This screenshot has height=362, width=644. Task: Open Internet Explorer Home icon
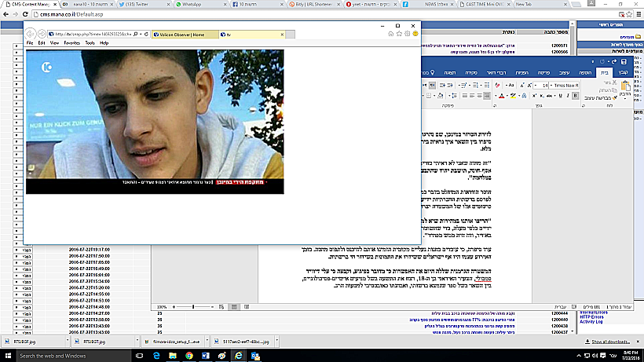pyautogui.click(x=390, y=34)
